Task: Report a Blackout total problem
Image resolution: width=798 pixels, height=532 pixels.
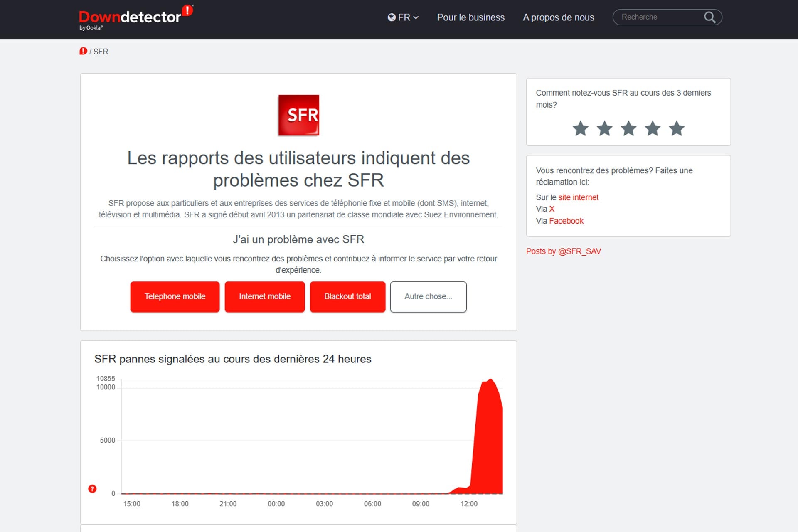Action: (347, 296)
